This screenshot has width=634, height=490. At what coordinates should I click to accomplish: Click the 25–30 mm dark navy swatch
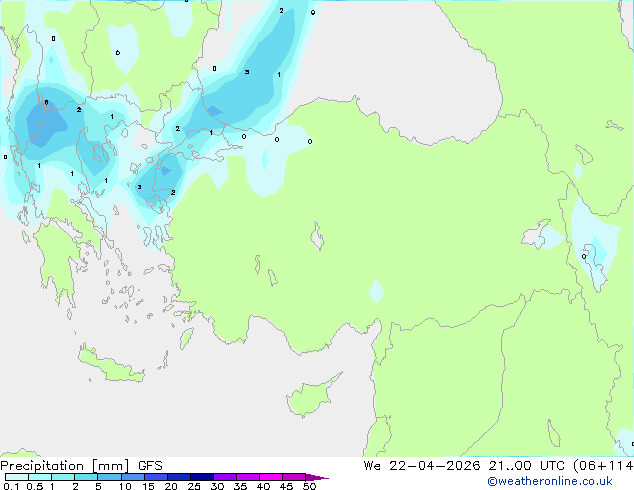pos(201,477)
